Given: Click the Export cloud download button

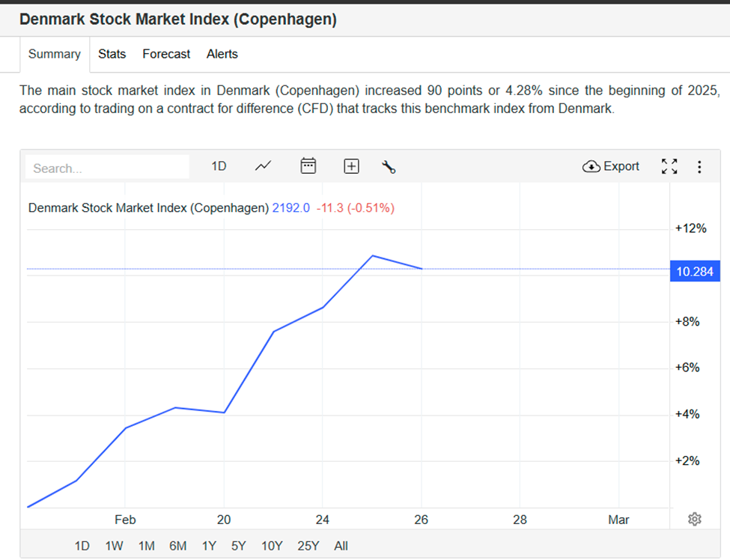Looking at the screenshot, I should 611,166.
